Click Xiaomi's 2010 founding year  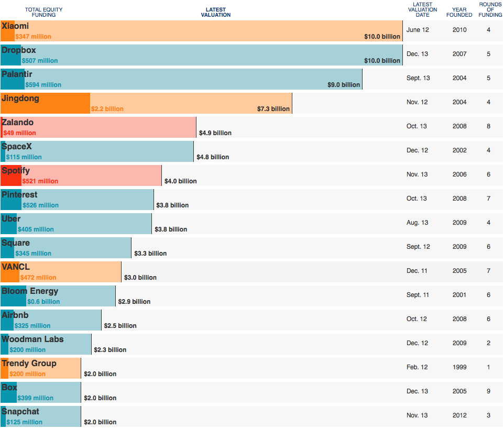click(459, 29)
